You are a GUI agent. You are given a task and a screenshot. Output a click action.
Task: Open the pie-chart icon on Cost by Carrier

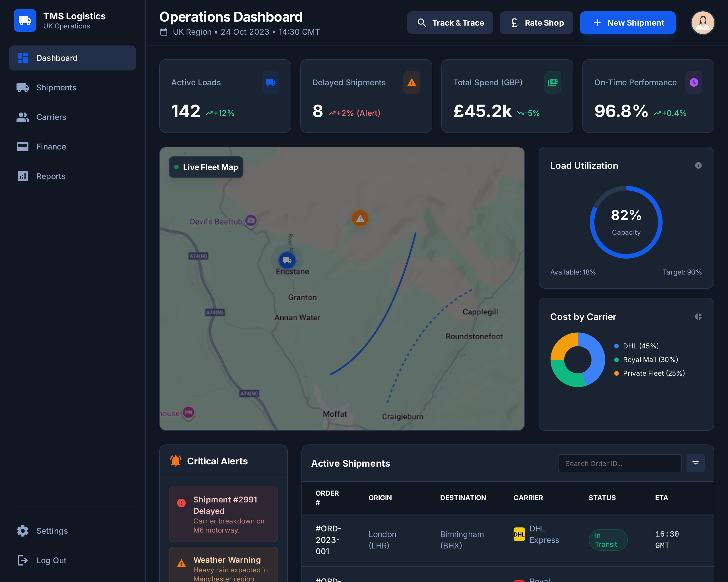[698, 317]
